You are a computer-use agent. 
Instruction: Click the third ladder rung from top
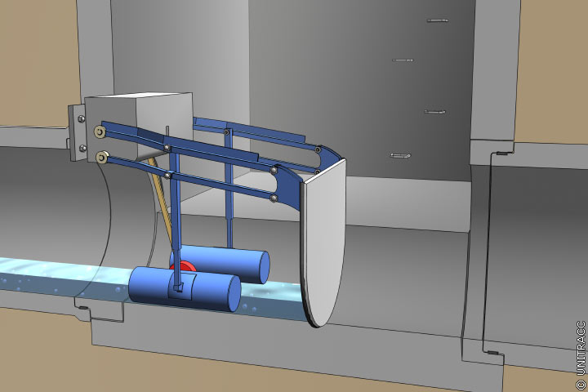434,111
